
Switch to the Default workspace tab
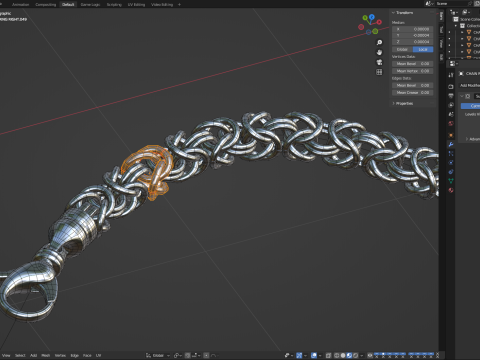click(x=68, y=4)
